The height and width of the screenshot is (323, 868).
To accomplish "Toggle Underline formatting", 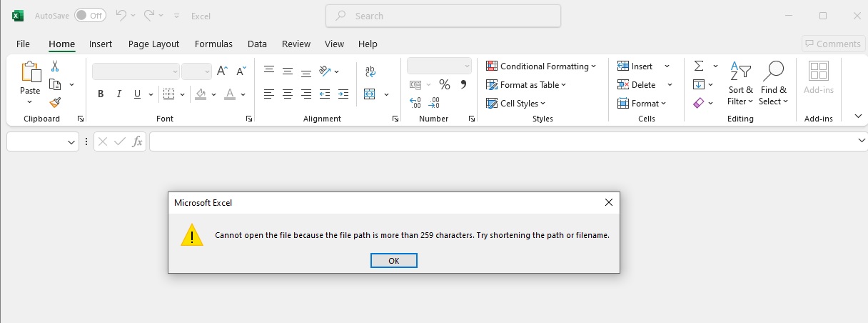I will coord(136,94).
